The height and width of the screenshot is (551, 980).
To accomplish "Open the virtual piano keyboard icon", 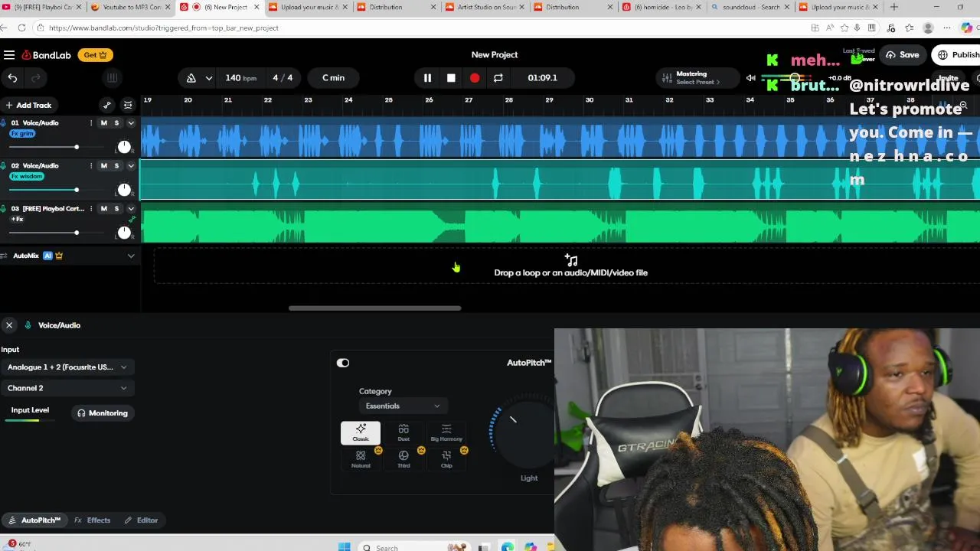I will (x=112, y=78).
